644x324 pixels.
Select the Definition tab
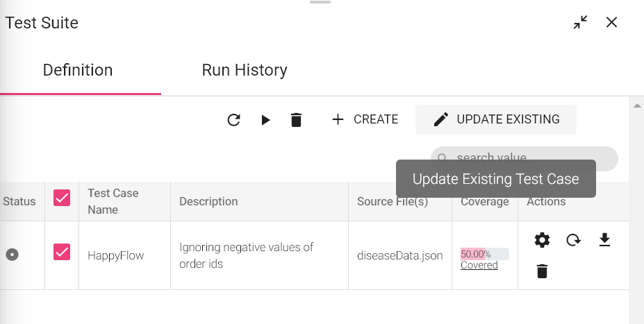(x=78, y=70)
